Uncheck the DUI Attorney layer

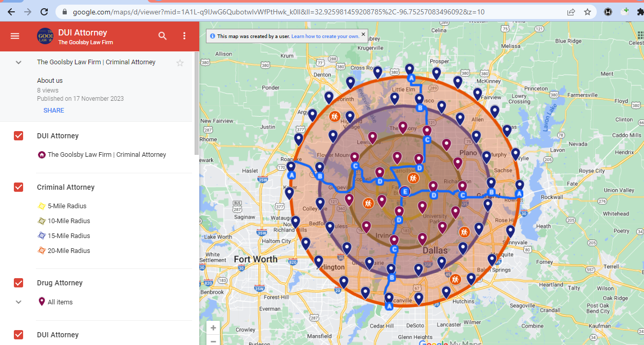pyautogui.click(x=18, y=136)
